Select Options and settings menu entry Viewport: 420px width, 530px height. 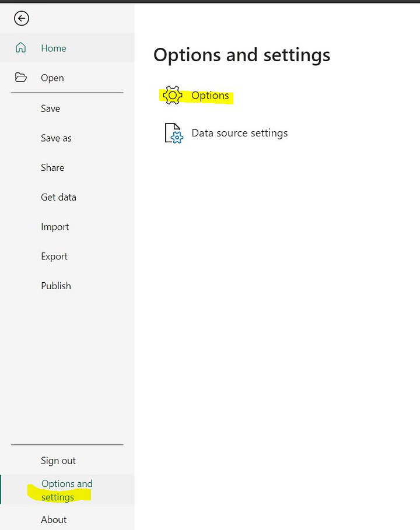(x=67, y=490)
